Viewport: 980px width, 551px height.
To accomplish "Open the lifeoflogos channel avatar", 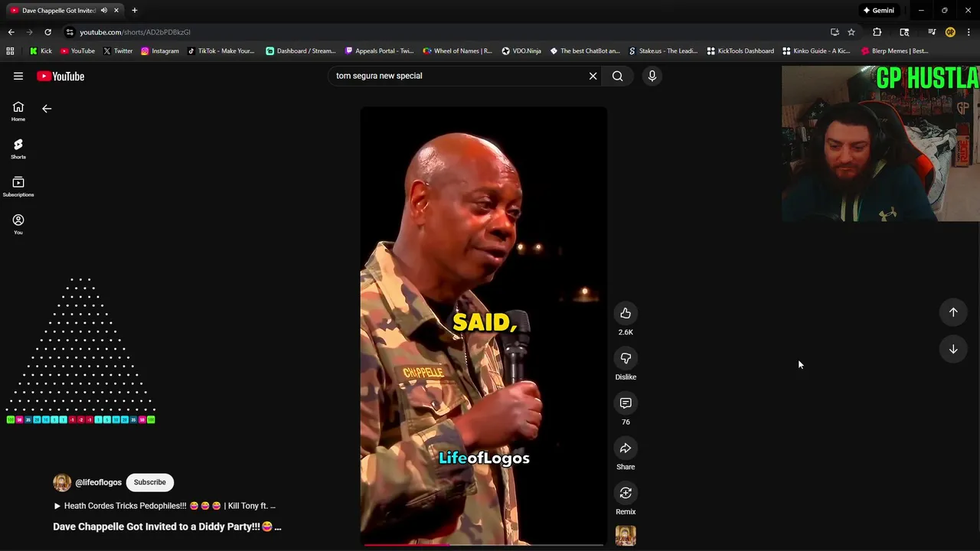I will point(62,482).
